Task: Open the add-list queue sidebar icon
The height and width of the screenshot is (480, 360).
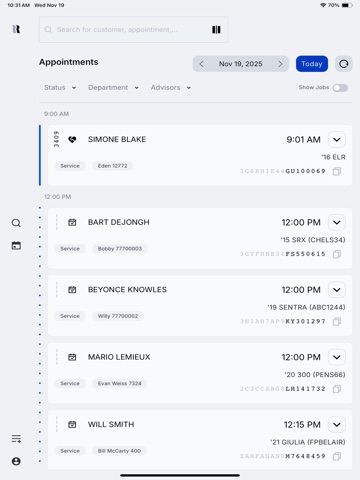Action: click(x=16, y=439)
